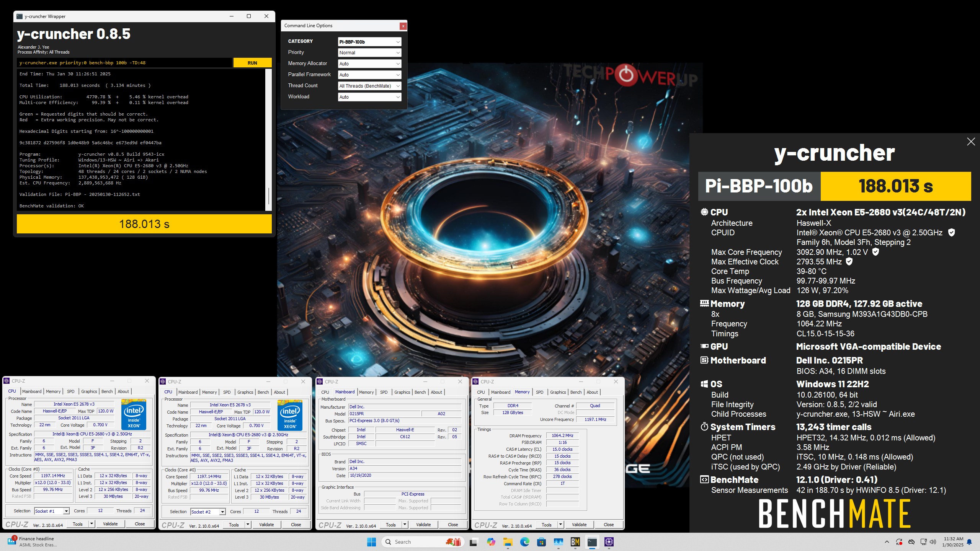This screenshot has width=980, height=551.
Task: Click the DRAM Frequency '1064.2 MHz' field
Action: pyautogui.click(x=562, y=435)
